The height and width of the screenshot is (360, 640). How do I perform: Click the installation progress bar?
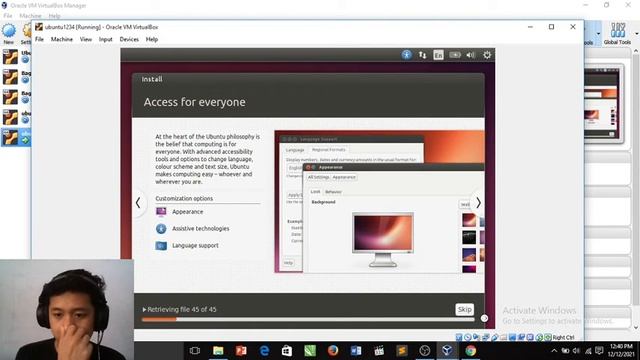308,320
